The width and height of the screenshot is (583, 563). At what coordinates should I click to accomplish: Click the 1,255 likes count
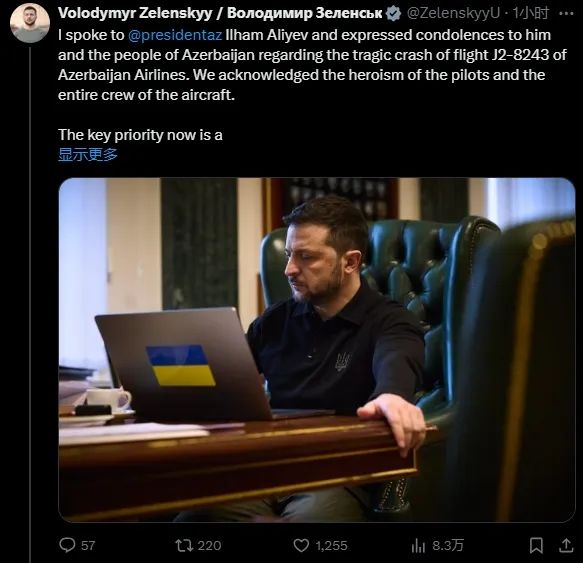coord(331,546)
